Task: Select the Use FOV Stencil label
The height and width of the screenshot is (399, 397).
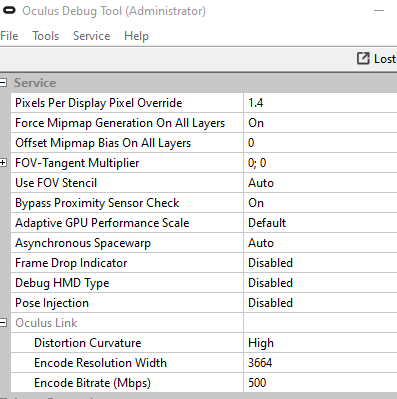Action: pos(56,183)
